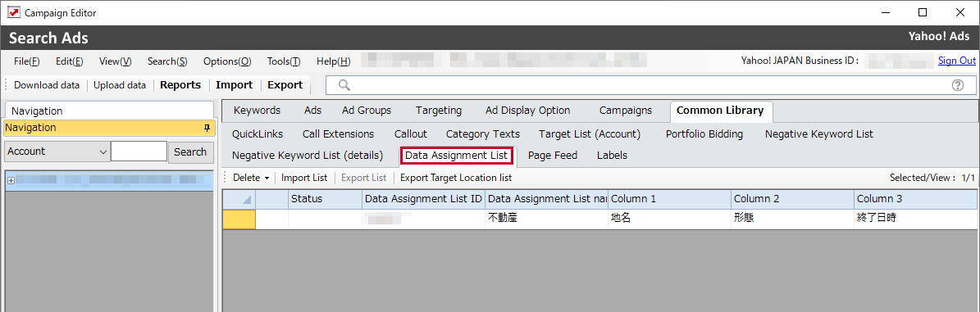This screenshot has width=980, height=312.
Task: Open the Negative Keyword List sub-tab
Action: pyautogui.click(x=818, y=133)
